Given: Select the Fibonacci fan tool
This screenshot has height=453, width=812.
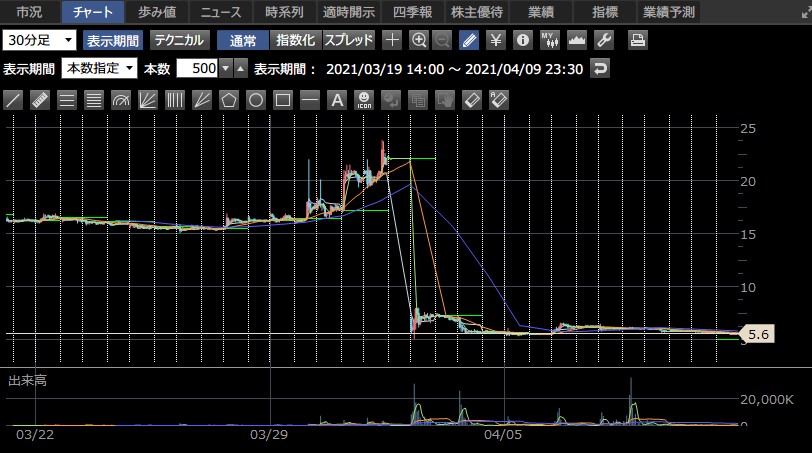Looking at the screenshot, I should [x=148, y=100].
